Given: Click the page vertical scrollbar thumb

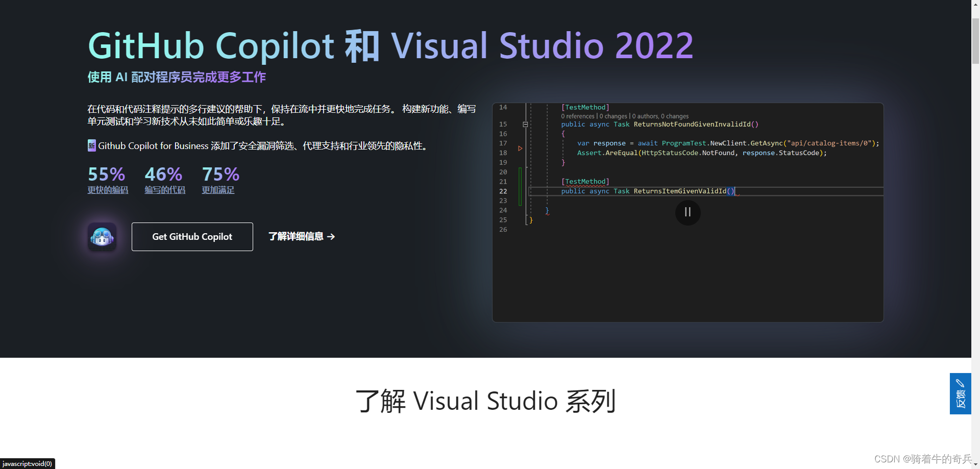Looking at the screenshot, I should click(975, 41).
